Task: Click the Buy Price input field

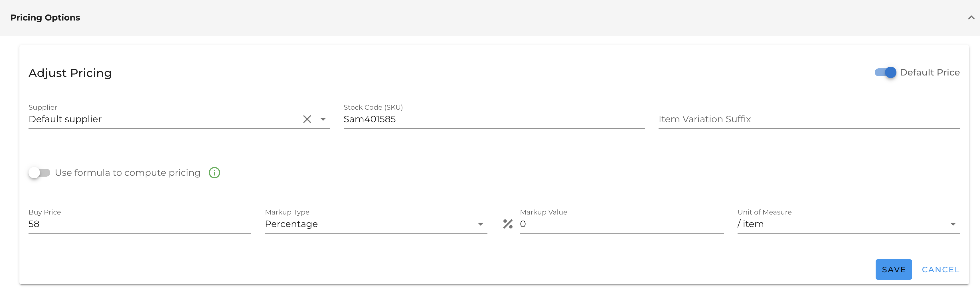Action: click(139, 224)
